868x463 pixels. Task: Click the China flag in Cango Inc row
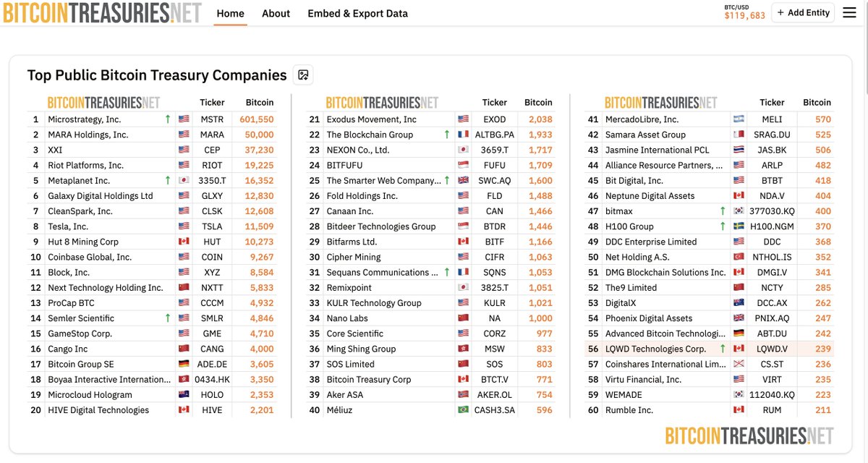click(x=184, y=349)
